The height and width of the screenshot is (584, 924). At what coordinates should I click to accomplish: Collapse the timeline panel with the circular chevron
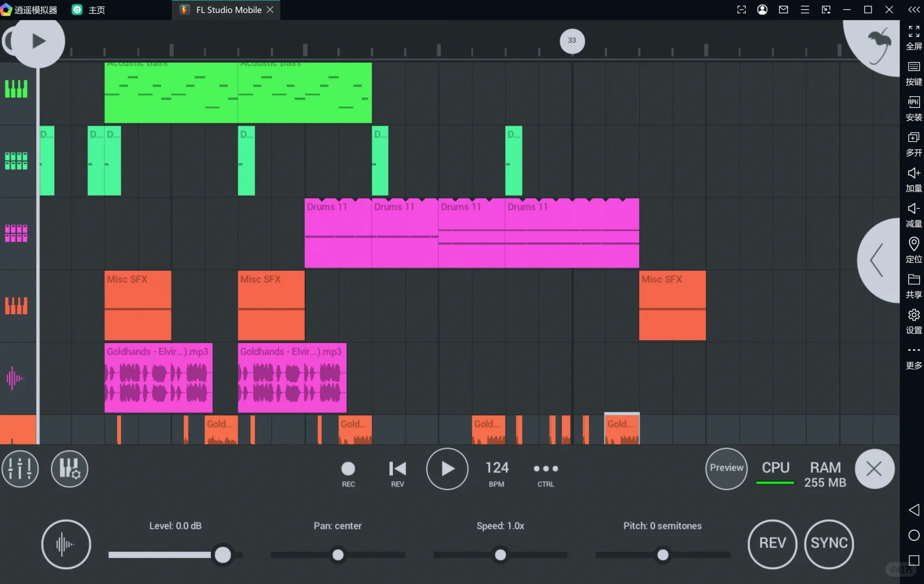878,260
